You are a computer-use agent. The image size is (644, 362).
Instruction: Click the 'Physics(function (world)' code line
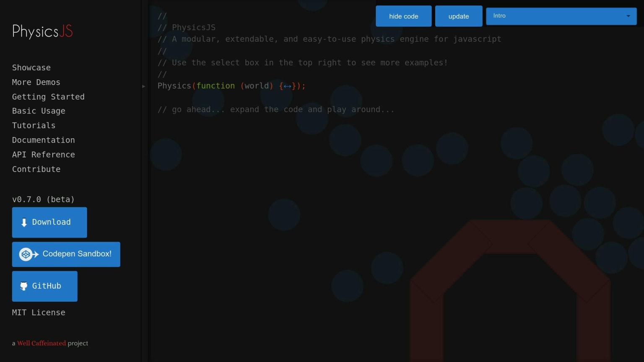232,86
